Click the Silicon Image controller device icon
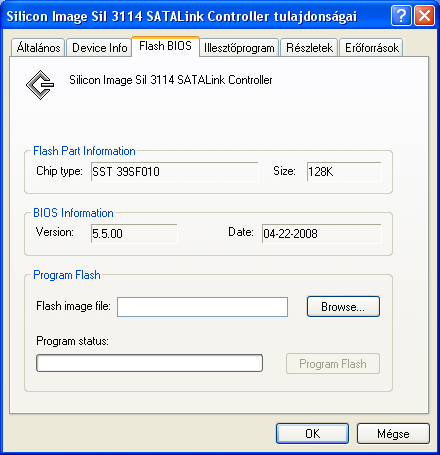This screenshot has width=440, height=455. coord(40,85)
